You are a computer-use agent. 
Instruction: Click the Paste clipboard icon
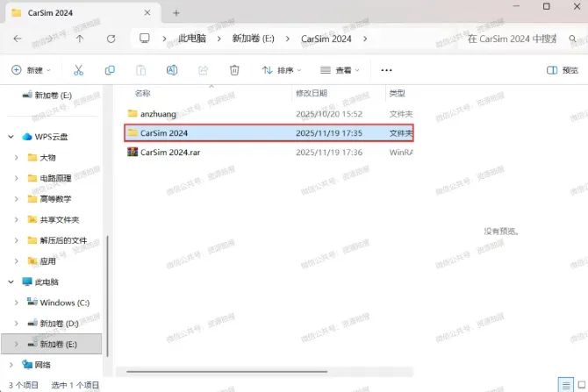pos(141,70)
